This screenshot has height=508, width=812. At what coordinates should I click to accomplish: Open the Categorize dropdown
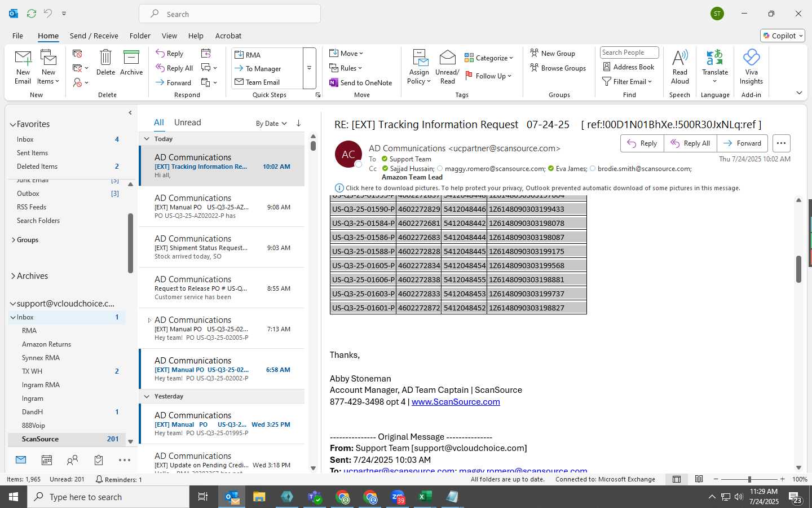click(489, 58)
